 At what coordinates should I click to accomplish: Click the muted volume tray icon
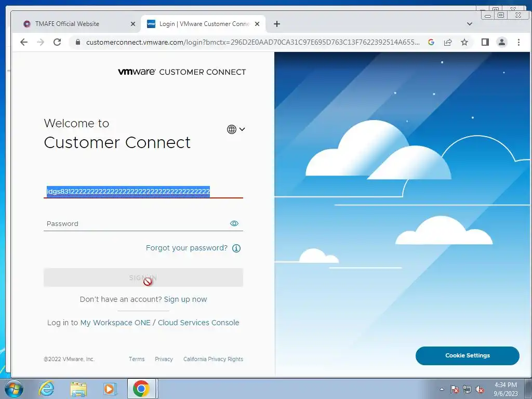(x=480, y=389)
